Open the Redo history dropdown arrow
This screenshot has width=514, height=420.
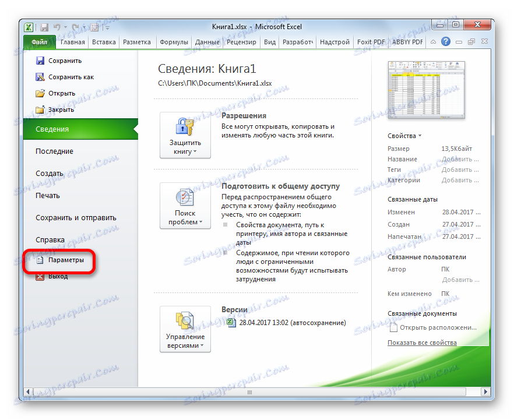84,27
